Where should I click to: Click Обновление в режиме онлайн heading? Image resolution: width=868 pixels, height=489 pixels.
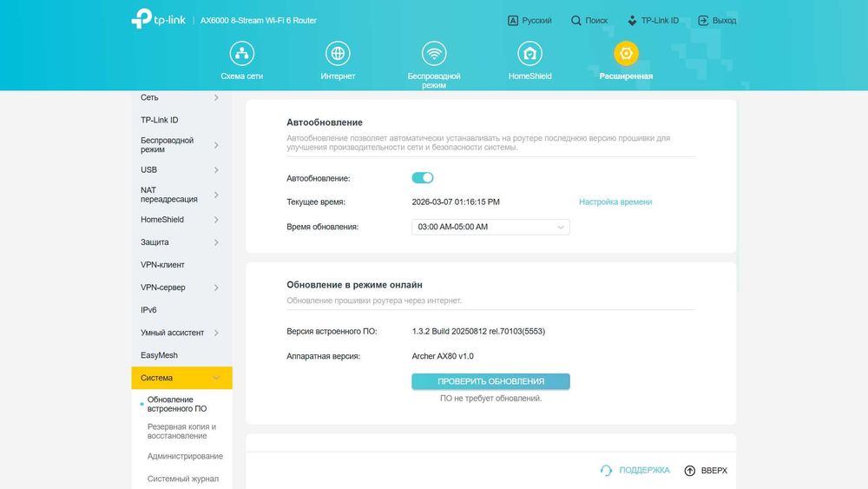pos(354,285)
